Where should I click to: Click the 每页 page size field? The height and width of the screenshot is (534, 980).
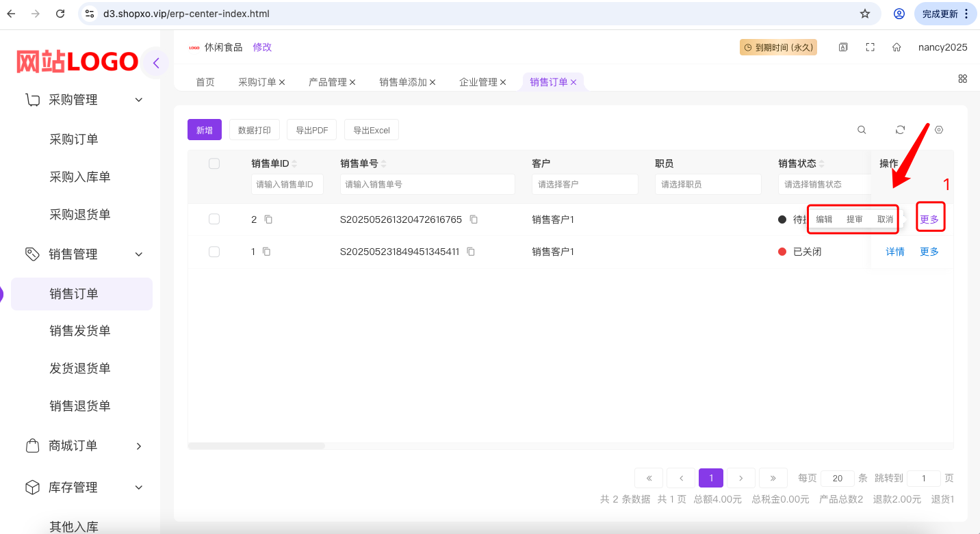point(838,479)
